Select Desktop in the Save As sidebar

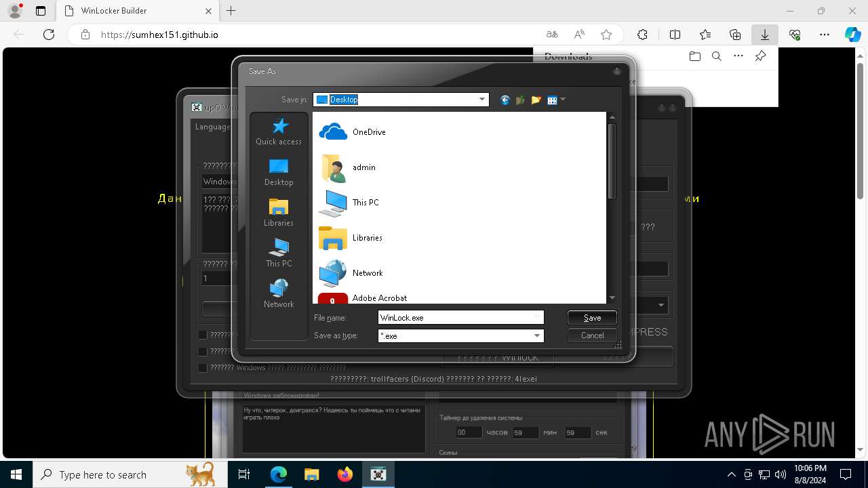tap(279, 173)
